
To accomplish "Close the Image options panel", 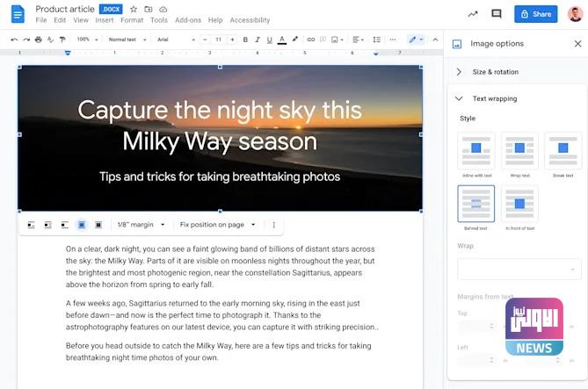I will click(577, 44).
